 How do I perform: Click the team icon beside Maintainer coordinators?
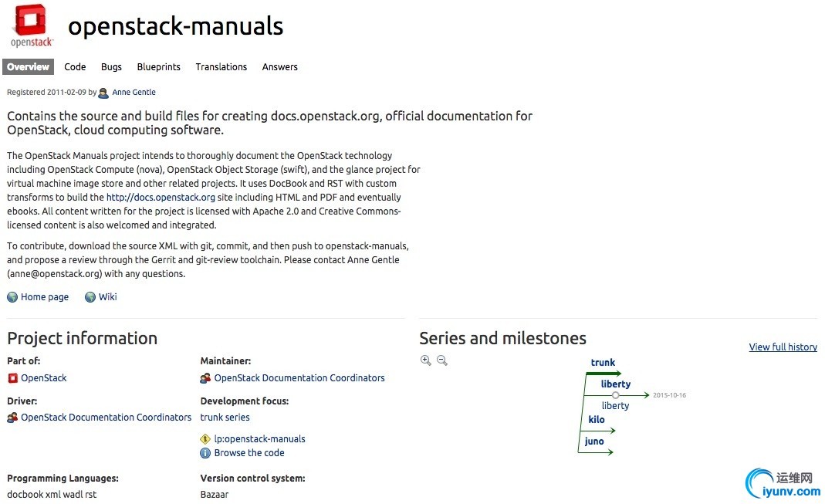tap(205, 378)
